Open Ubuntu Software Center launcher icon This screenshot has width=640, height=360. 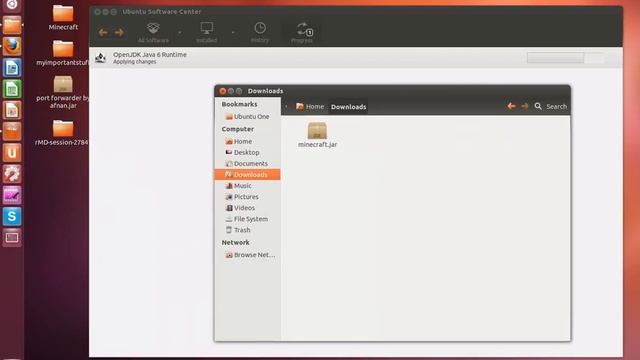(x=12, y=131)
